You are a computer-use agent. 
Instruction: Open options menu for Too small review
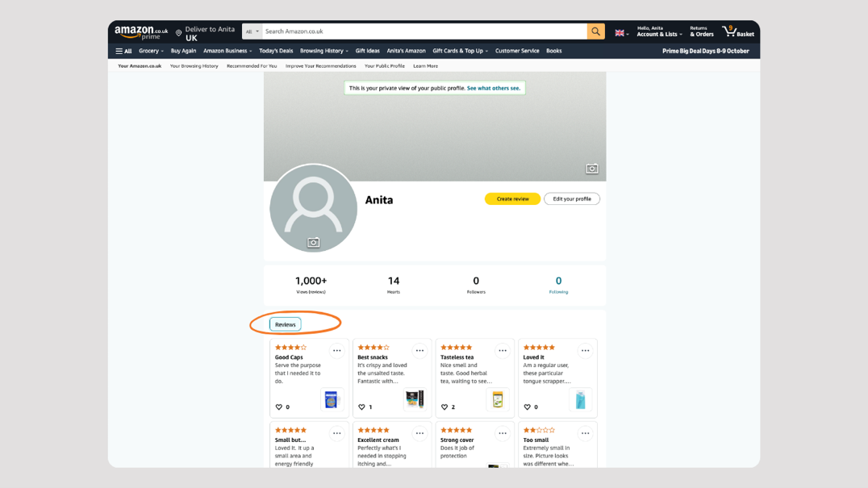click(x=585, y=433)
